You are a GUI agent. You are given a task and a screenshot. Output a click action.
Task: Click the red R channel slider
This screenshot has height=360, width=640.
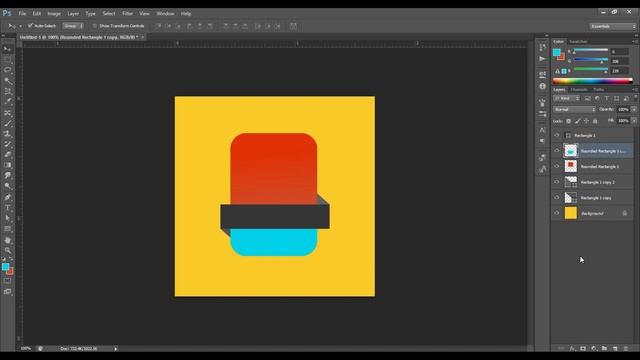[591, 50]
